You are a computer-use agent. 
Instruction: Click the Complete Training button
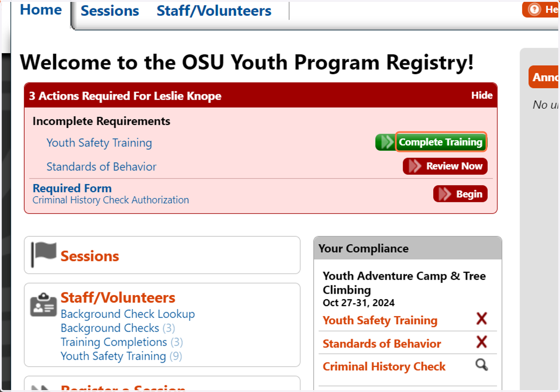[441, 142]
